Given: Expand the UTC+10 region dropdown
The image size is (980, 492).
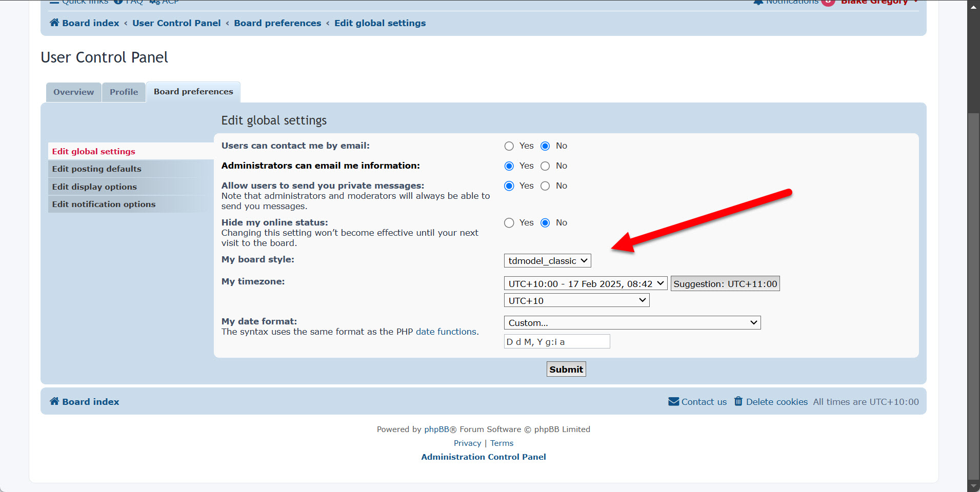Looking at the screenshot, I should click(577, 300).
